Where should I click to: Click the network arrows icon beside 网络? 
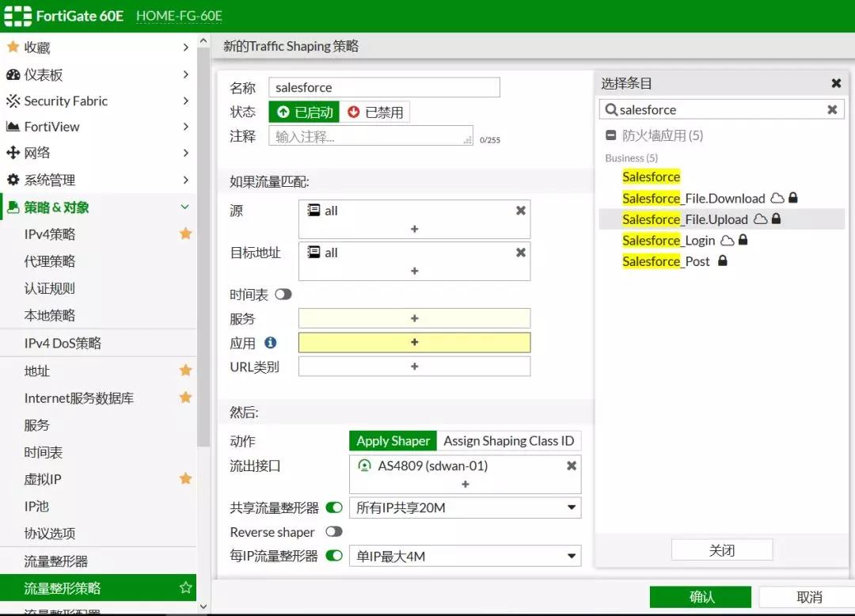(x=13, y=153)
